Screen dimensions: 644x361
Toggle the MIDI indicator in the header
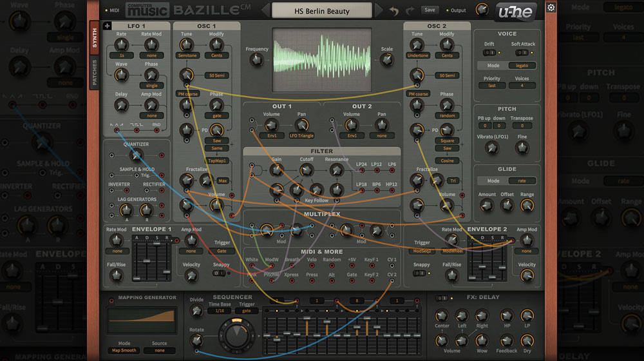pyautogui.click(x=112, y=10)
